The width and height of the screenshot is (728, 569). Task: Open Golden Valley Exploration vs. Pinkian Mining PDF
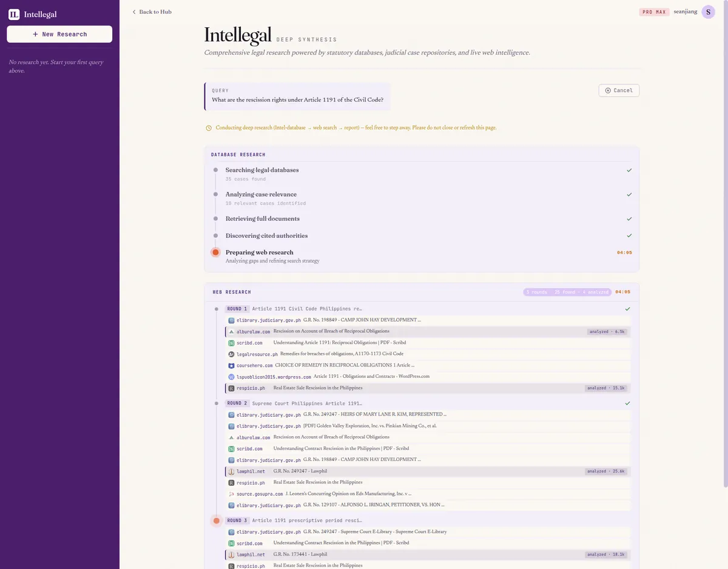[x=428, y=426]
